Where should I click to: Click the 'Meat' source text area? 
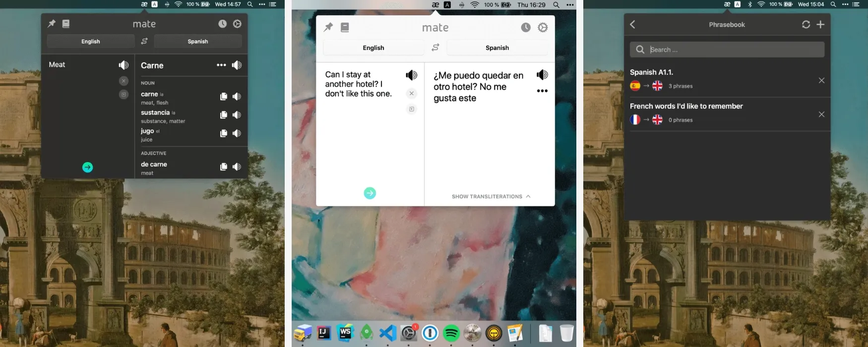click(x=57, y=64)
